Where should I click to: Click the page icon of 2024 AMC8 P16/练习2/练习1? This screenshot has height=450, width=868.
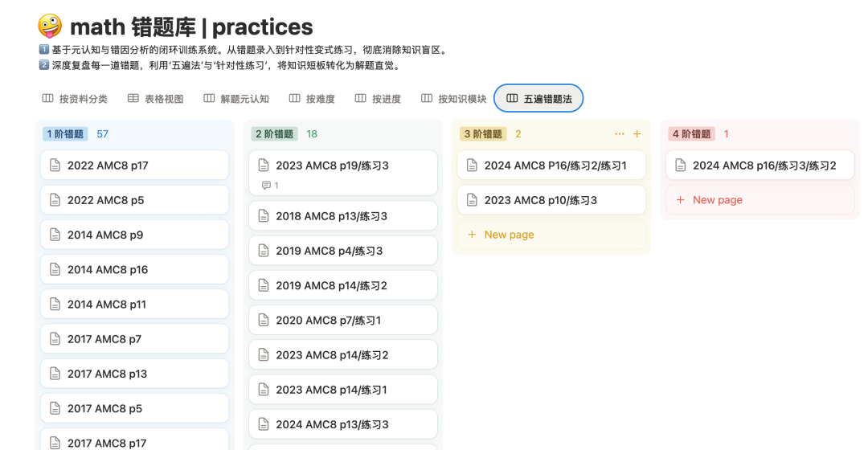pos(472,165)
